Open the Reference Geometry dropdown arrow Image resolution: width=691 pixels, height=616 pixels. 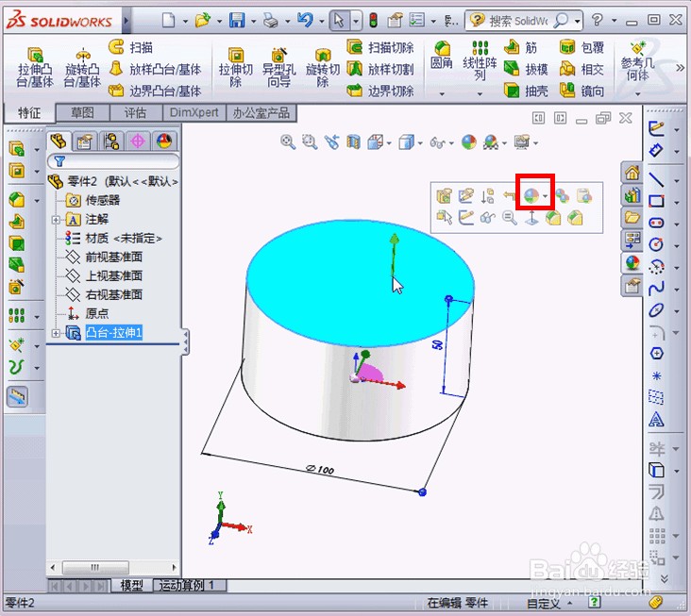coord(638,93)
